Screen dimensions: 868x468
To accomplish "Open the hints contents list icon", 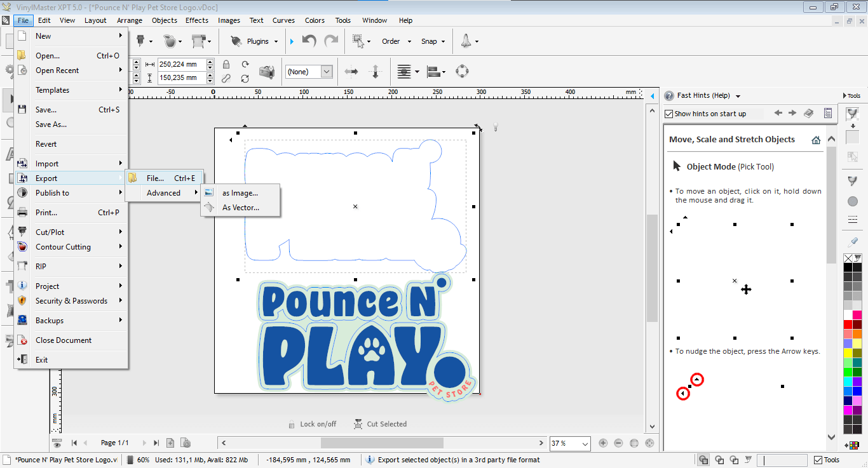I will 828,113.
